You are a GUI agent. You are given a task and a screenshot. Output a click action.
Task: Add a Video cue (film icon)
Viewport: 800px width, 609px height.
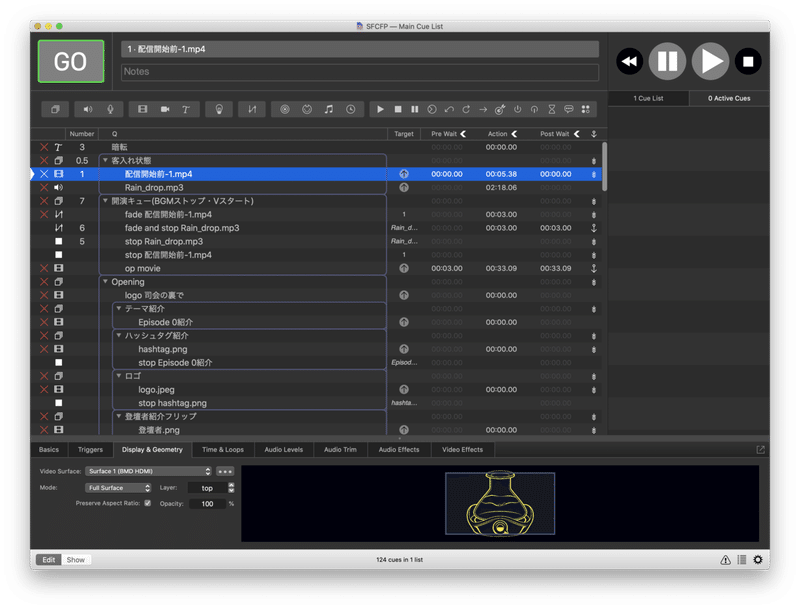click(x=142, y=109)
